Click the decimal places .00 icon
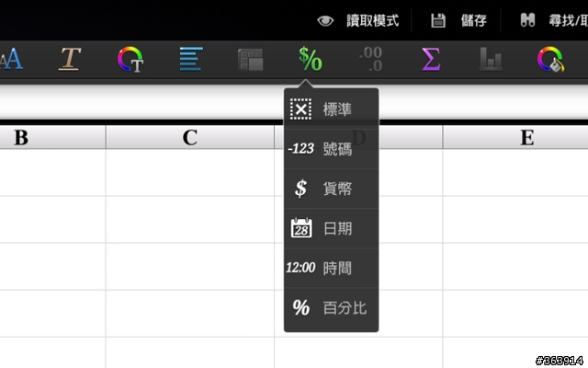Screen dimensions: 588x368 click(370, 59)
